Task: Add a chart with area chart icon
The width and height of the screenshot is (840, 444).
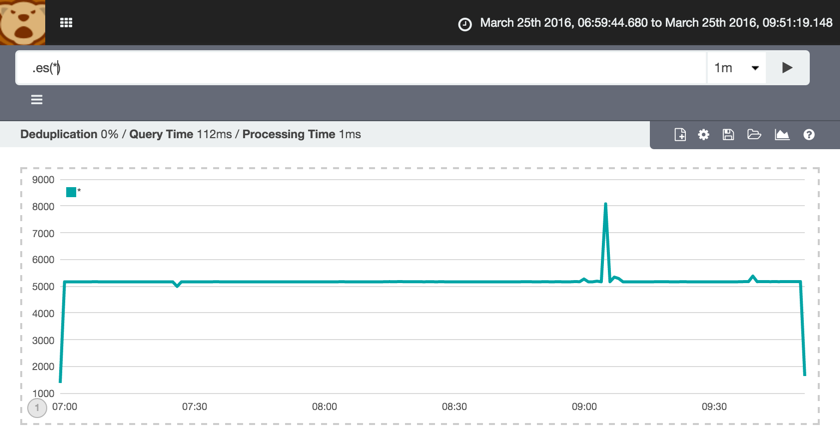Action: click(782, 135)
